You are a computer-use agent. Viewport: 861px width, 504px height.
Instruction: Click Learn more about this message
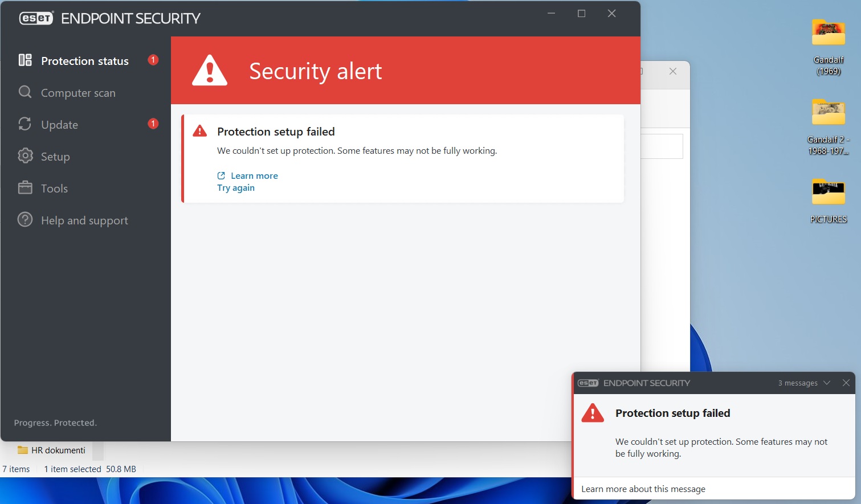click(643, 489)
